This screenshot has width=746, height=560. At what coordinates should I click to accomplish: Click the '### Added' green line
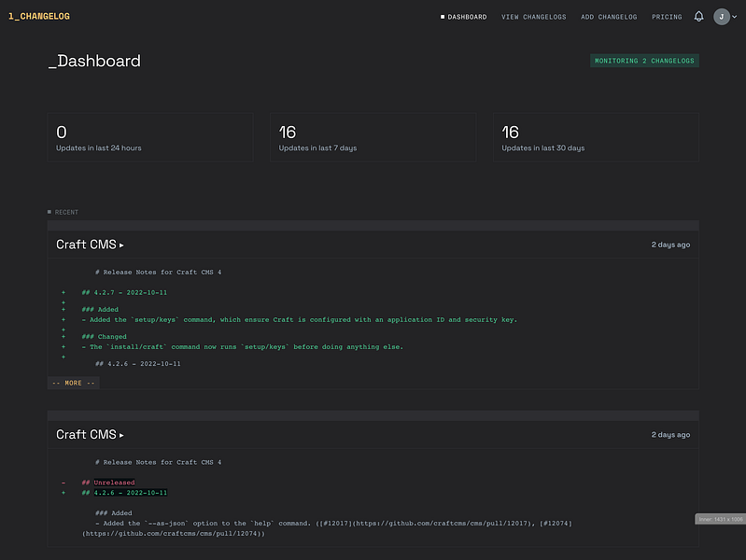point(100,309)
